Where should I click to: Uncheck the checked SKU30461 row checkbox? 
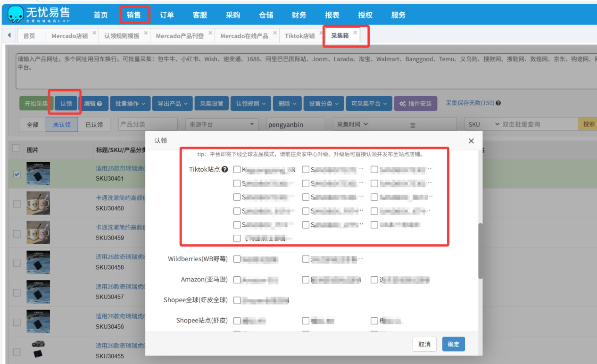pos(17,174)
